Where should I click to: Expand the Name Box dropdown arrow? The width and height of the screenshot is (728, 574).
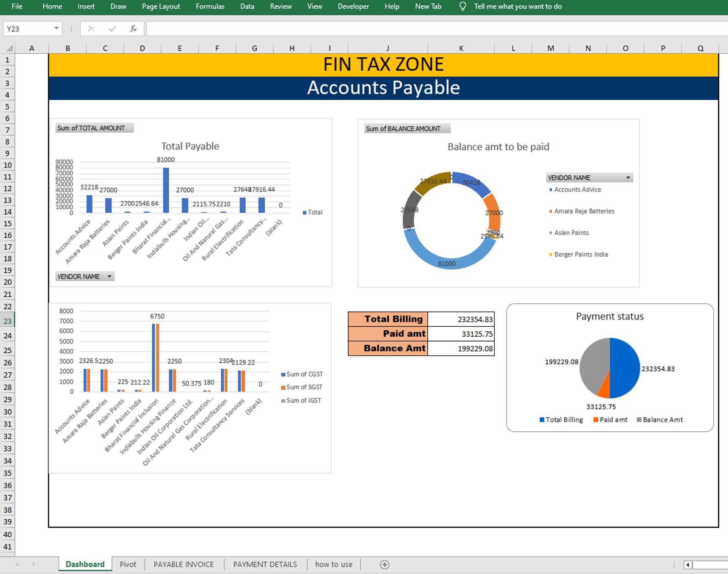[x=56, y=28]
